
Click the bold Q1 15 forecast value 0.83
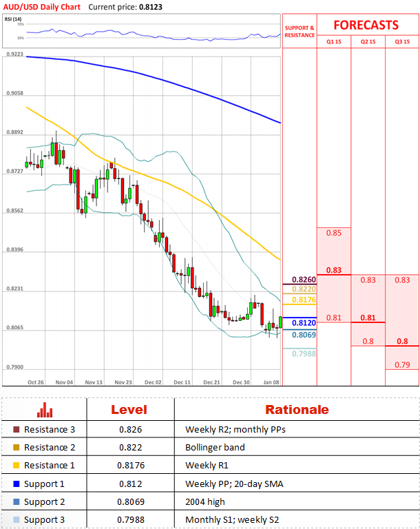point(334,270)
